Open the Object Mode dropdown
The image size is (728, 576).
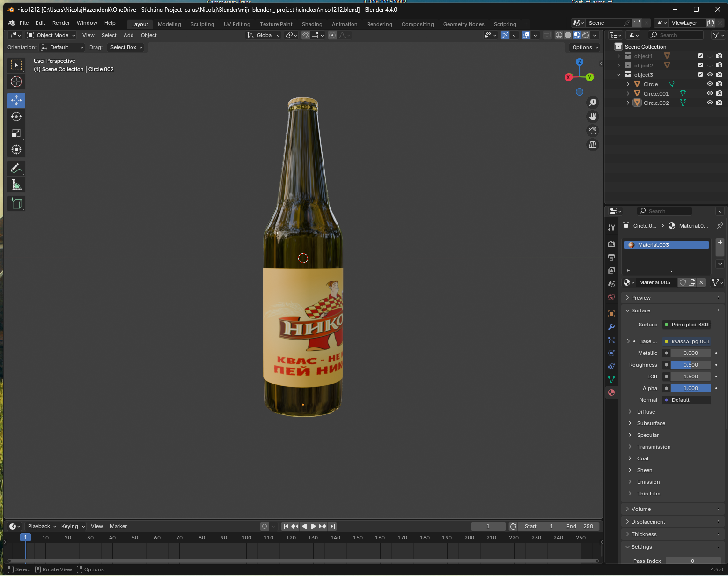(x=51, y=35)
